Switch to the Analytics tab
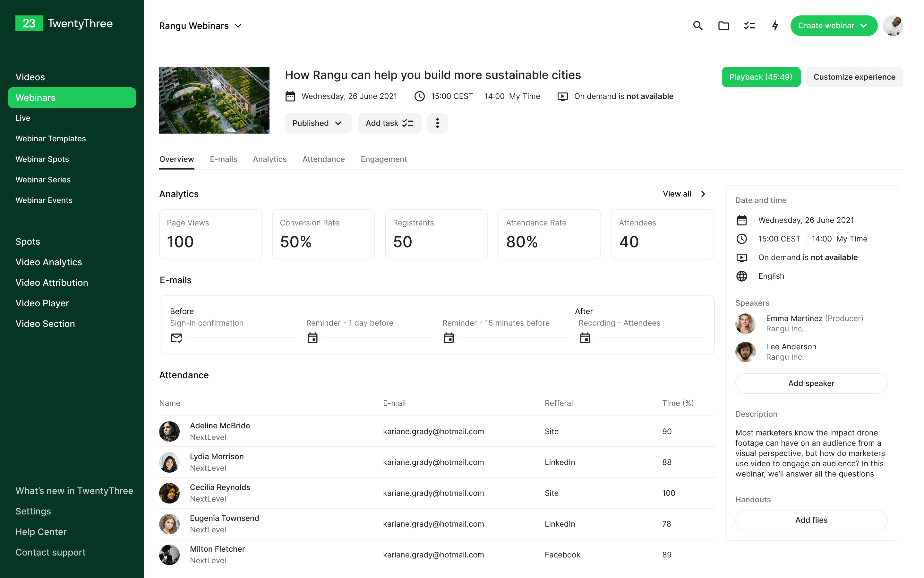924x578 pixels. click(x=269, y=159)
